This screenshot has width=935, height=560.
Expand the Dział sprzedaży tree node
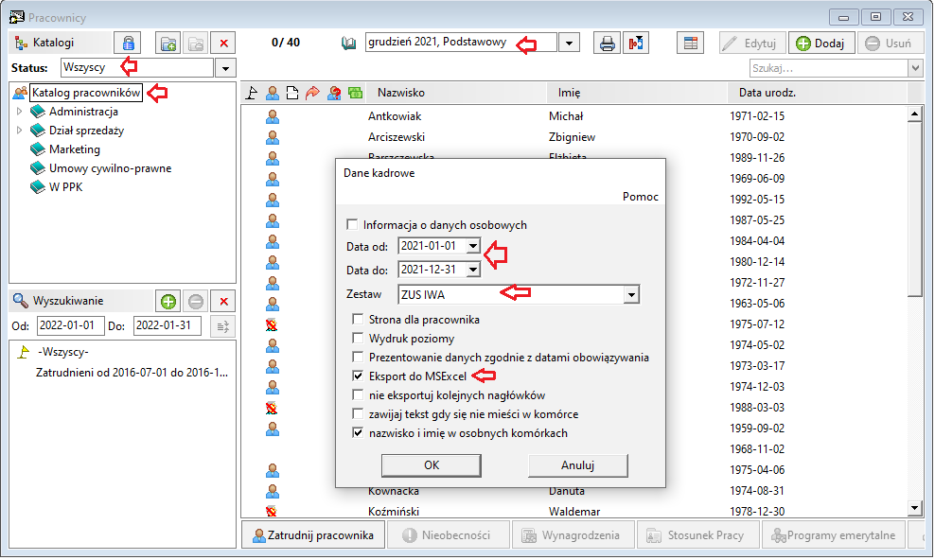[19, 130]
